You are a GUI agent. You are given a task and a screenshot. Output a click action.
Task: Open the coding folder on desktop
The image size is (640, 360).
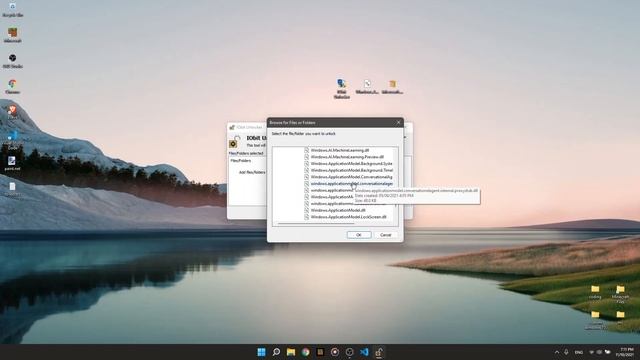[595, 292]
